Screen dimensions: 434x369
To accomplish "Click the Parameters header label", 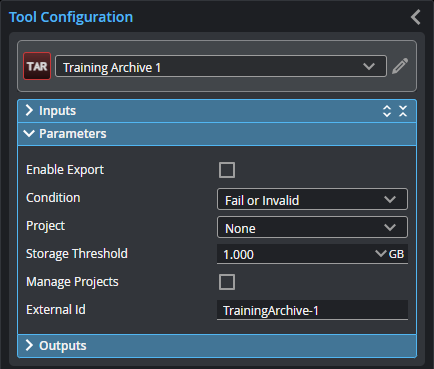I will (73, 134).
